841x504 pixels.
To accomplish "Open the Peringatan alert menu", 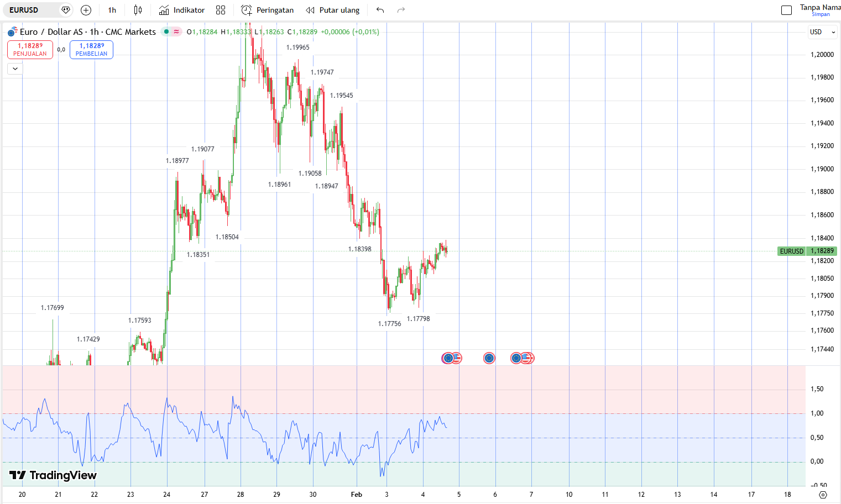I will (268, 10).
